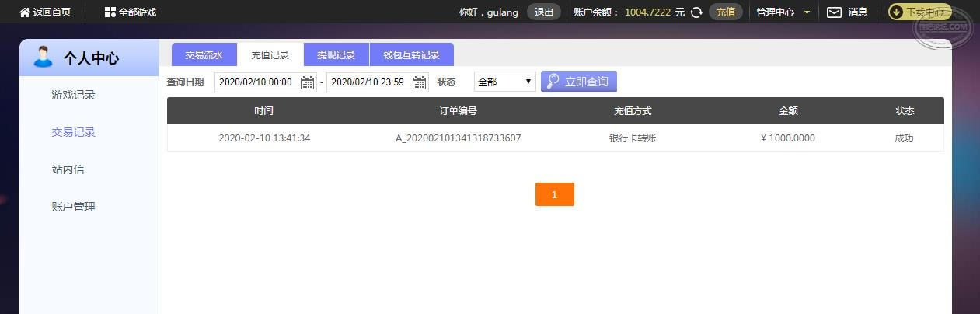The image size is (980, 314).
Task: Click the balance value 1004.7222
Action: [648, 12]
